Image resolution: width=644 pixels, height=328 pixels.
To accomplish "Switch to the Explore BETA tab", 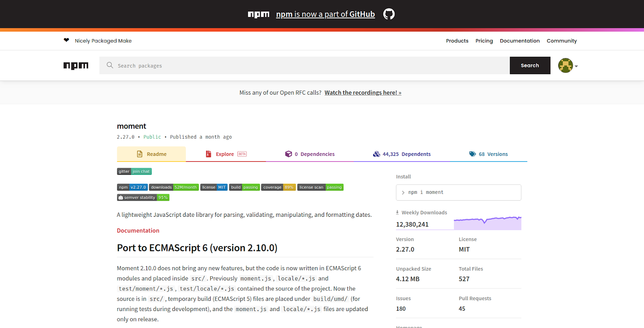I will (226, 154).
